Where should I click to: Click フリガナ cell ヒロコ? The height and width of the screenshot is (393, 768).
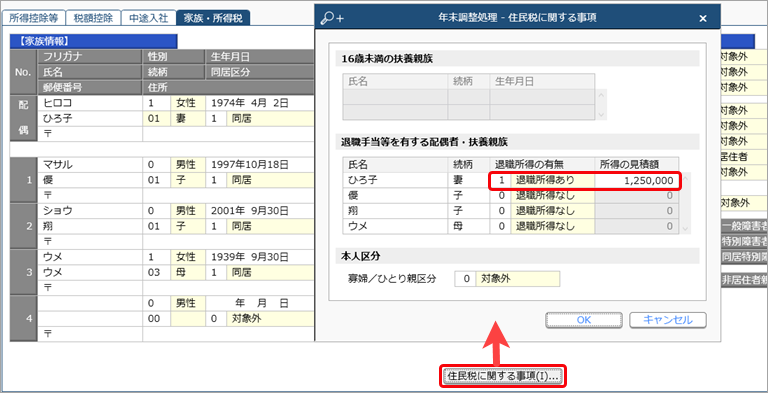pyautogui.click(x=90, y=103)
